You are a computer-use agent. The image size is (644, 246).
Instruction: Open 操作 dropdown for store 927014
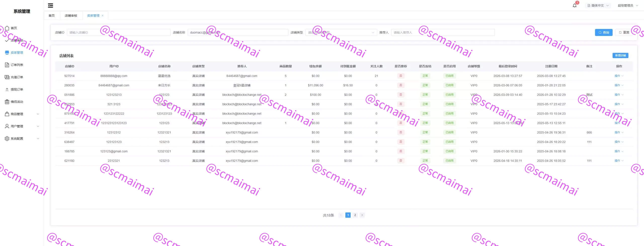tap(619, 76)
